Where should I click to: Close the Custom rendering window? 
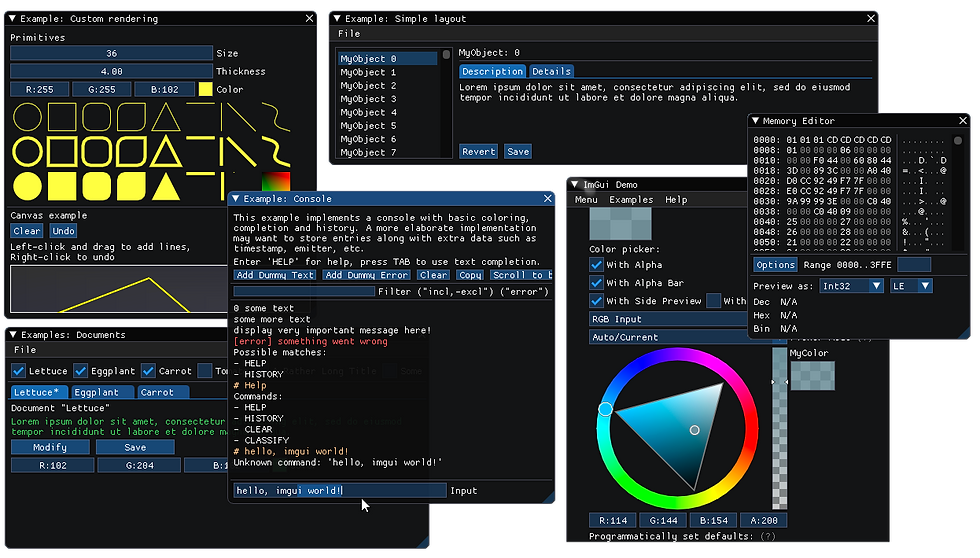pyautogui.click(x=309, y=19)
